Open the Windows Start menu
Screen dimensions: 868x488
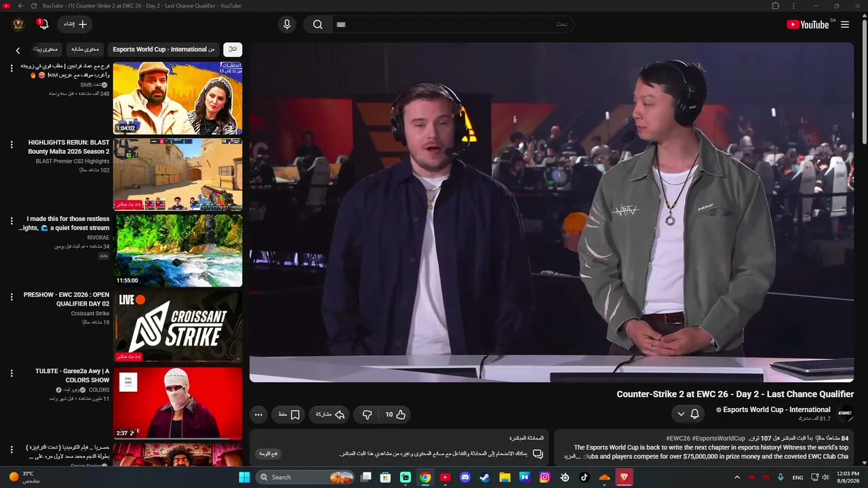(x=244, y=477)
